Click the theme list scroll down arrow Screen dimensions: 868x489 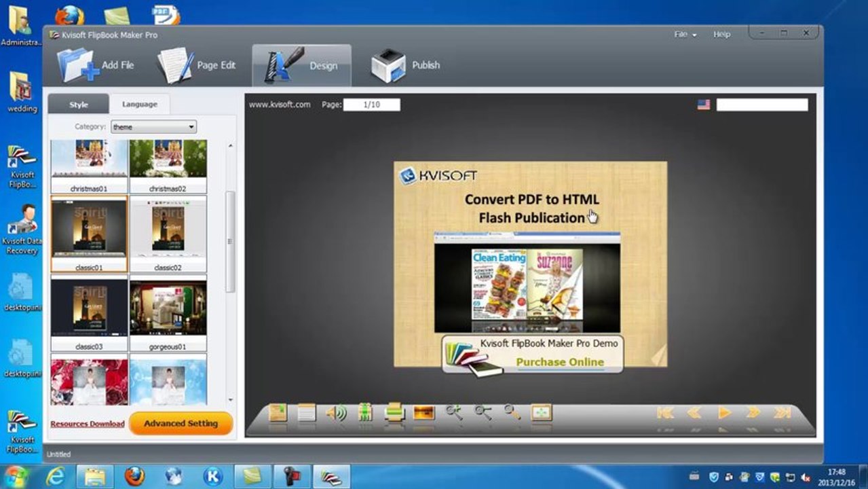[230, 400]
